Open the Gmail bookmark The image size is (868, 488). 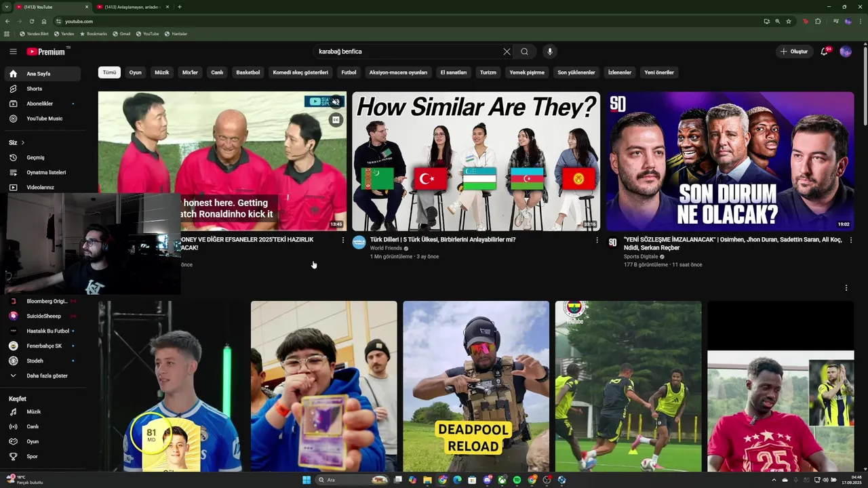coord(121,34)
